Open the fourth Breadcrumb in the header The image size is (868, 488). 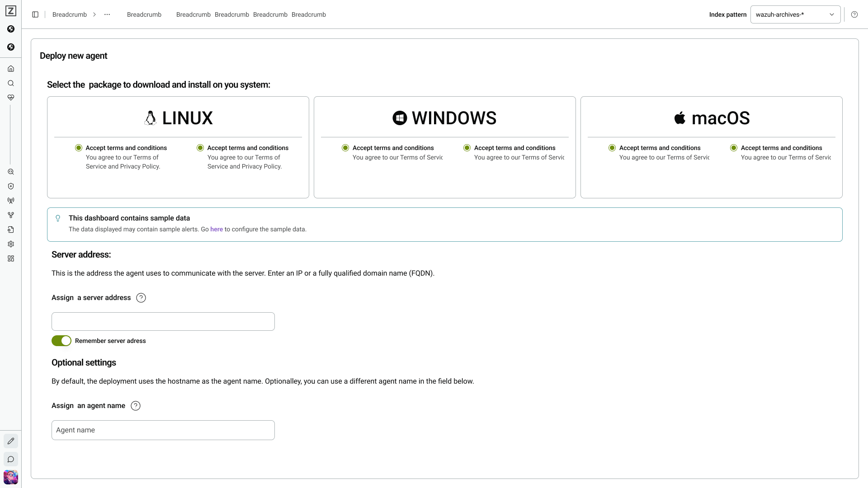(x=232, y=14)
